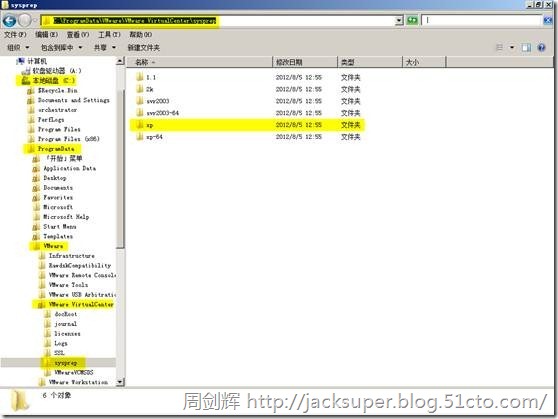
Task: Open VMware Workstation folder in tree
Action: [x=78, y=382]
